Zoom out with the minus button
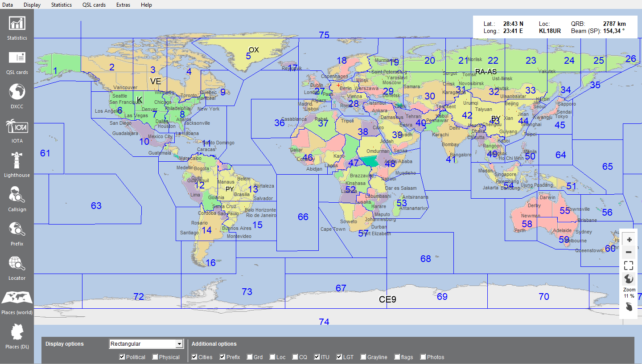 (x=629, y=252)
